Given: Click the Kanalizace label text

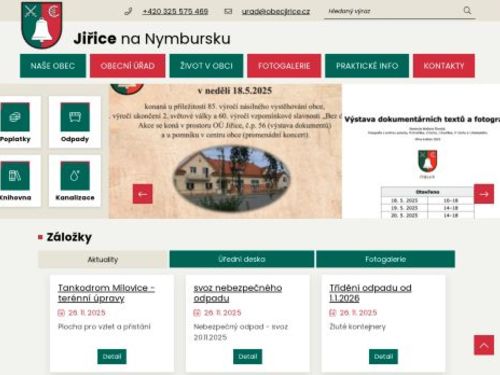Looking at the screenshot, I should point(75,197).
